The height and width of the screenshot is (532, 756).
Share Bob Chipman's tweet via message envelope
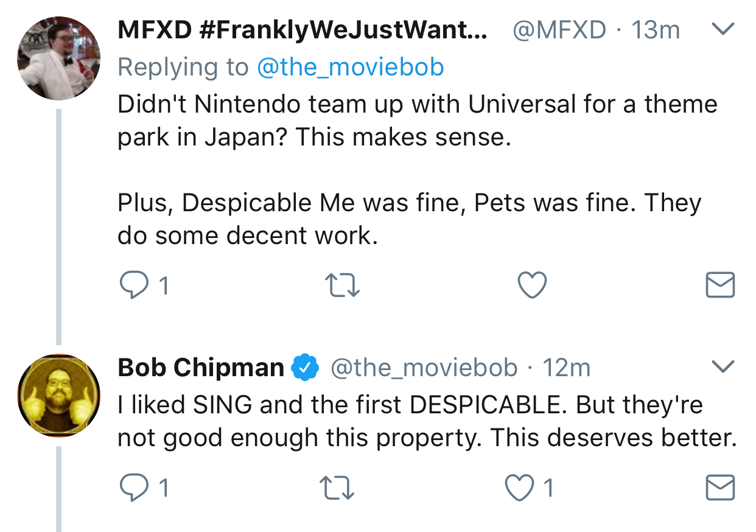(720, 487)
